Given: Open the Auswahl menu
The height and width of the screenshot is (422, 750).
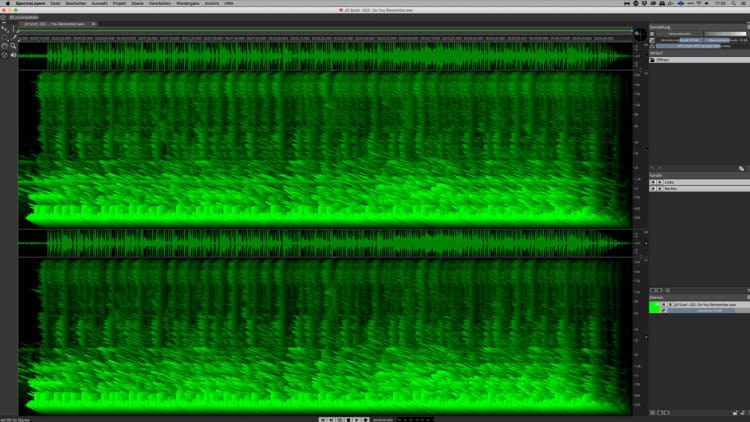Looking at the screenshot, I should click(x=99, y=3).
